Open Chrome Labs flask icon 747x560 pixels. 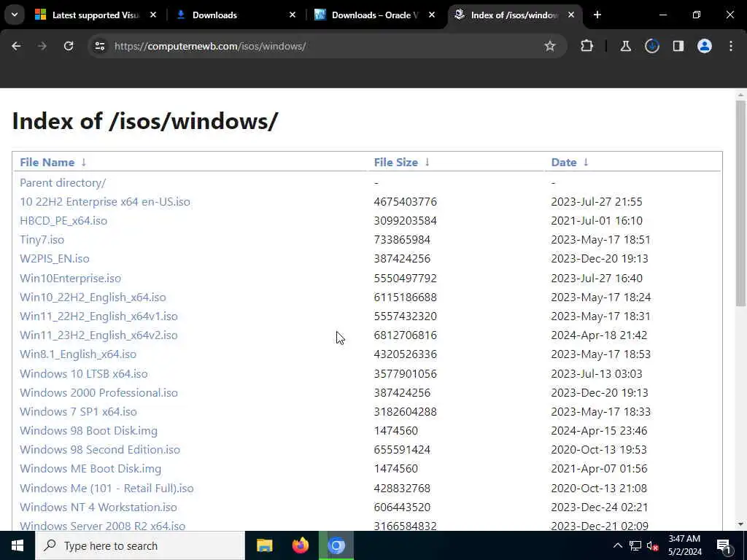pos(625,46)
